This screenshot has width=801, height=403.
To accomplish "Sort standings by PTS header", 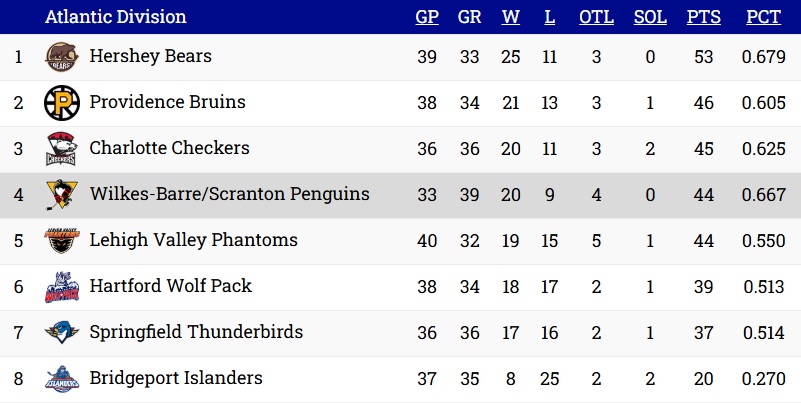I will (703, 17).
